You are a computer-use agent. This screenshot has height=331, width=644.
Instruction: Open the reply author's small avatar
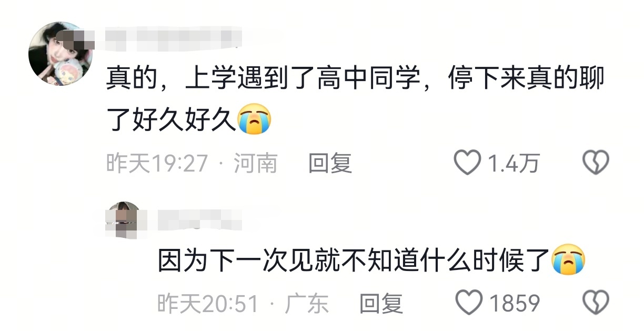coord(124,219)
